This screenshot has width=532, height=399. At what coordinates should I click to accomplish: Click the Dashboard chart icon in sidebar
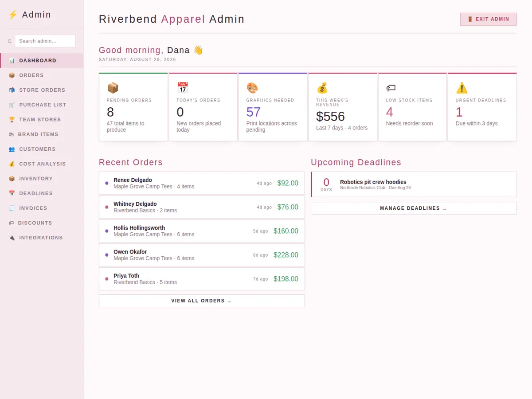[x=12, y=60]
